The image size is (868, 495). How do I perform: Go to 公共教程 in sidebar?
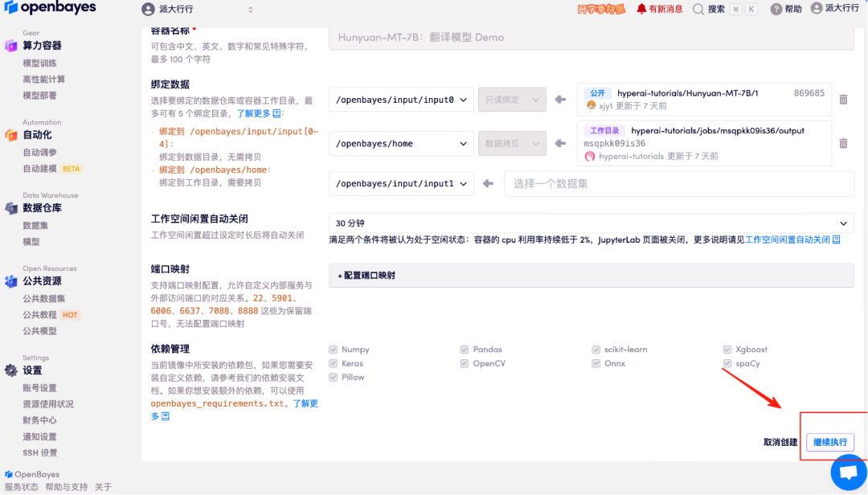tap(39, 314)
